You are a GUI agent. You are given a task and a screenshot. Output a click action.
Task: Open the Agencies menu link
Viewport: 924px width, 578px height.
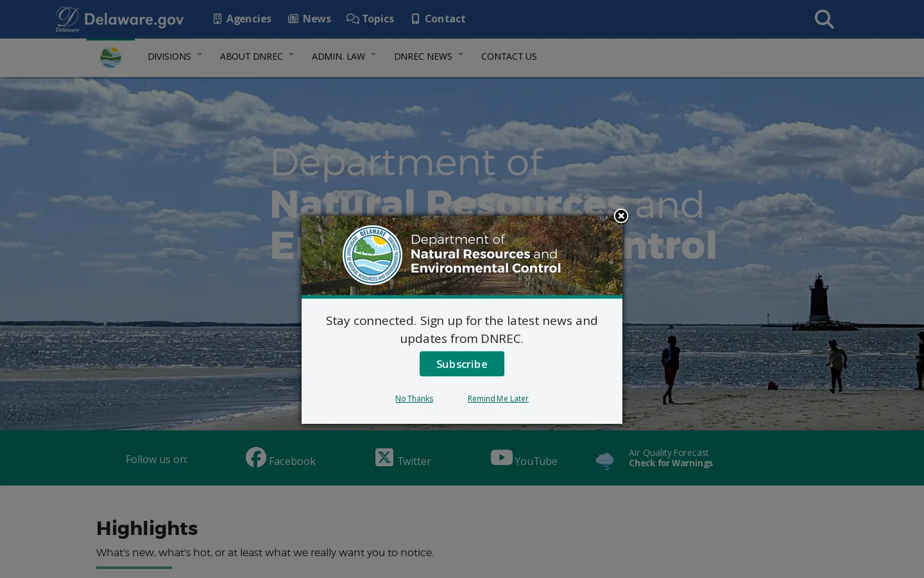[x=249, y=19]
